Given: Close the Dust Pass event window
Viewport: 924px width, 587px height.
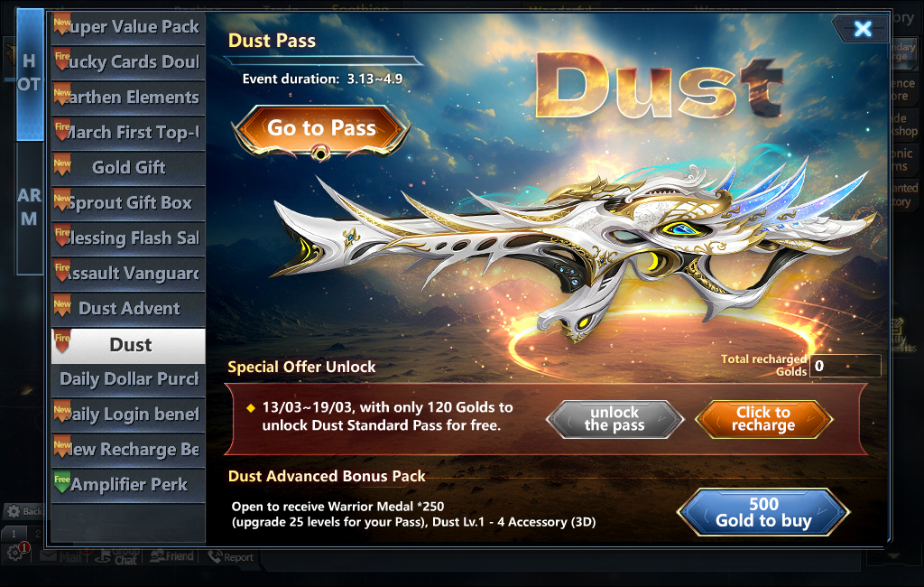Looking at the screenshot, I should point(863,28).
